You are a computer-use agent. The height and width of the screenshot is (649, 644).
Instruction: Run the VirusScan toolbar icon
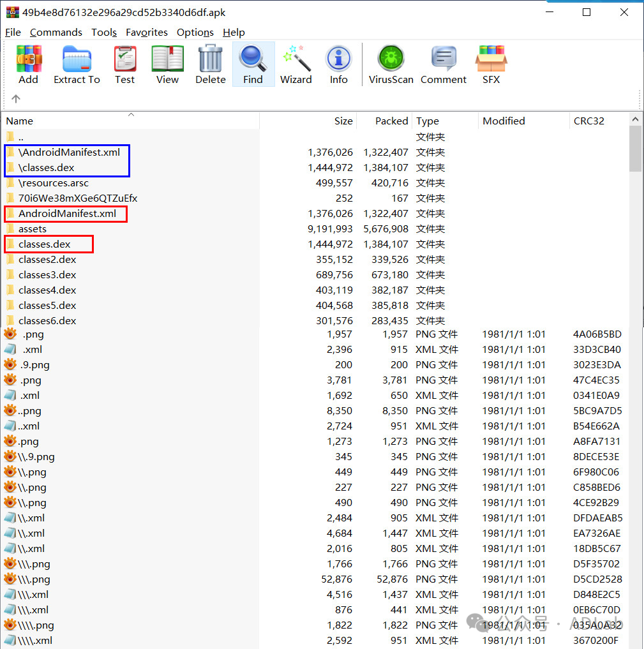(391, 64)
